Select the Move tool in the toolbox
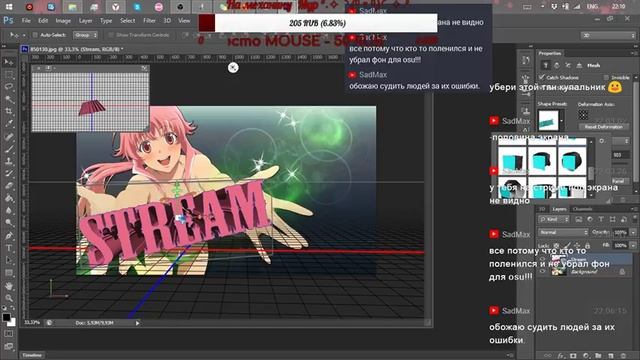640x360 pixels. [8, 62]
